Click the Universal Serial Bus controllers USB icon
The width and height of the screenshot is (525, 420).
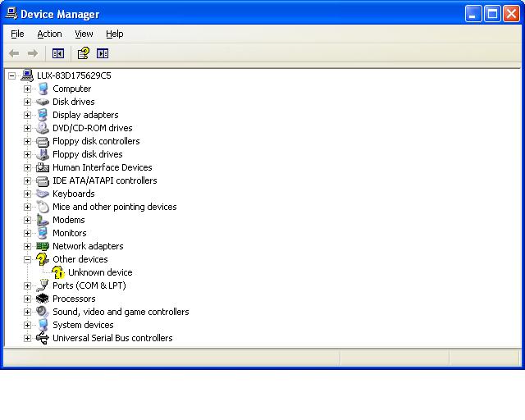(43, 338)
